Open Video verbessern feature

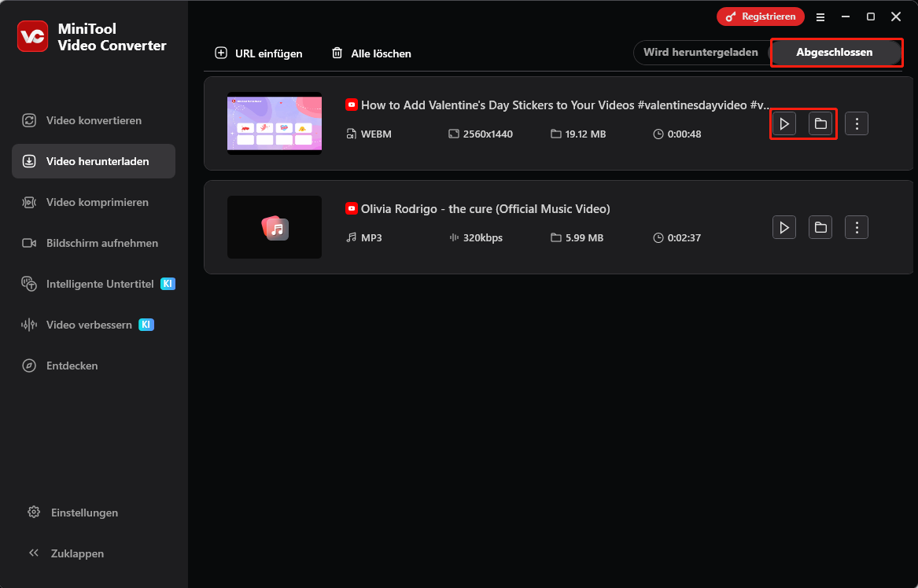coord(94,325)
